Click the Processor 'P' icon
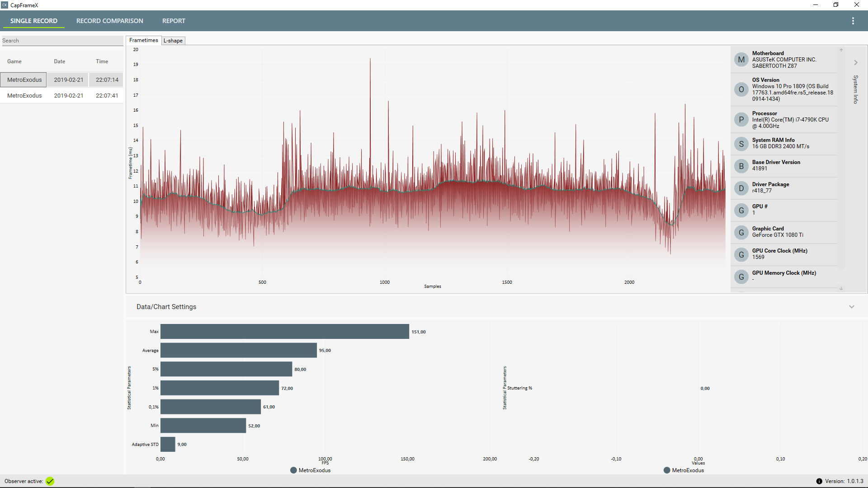This screenshot has width=868, height=488. pyautogui.click(x=741, y=120)
